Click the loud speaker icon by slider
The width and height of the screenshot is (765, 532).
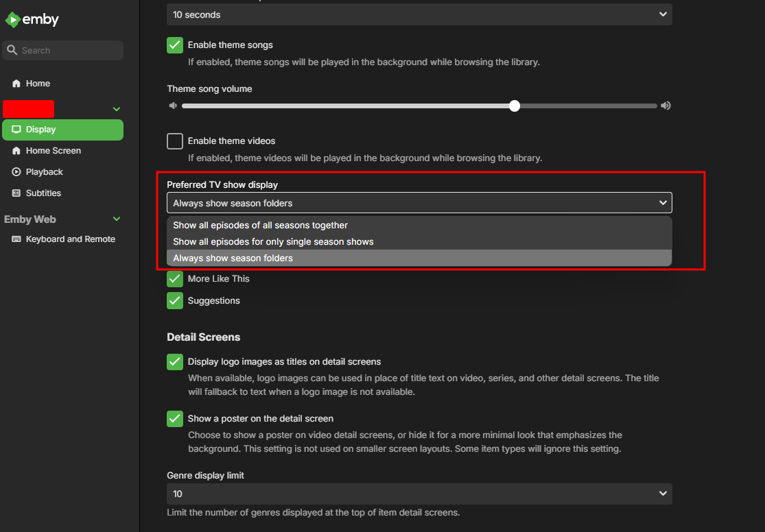pos(665,106)
